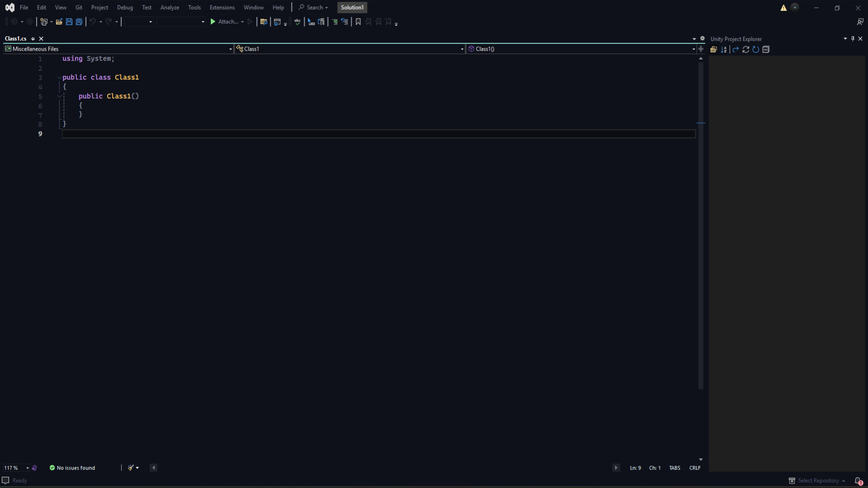The image size is (868, 488).
Task: Open the 117 % zoom dropdown
Action: click(x=27, y=468)
